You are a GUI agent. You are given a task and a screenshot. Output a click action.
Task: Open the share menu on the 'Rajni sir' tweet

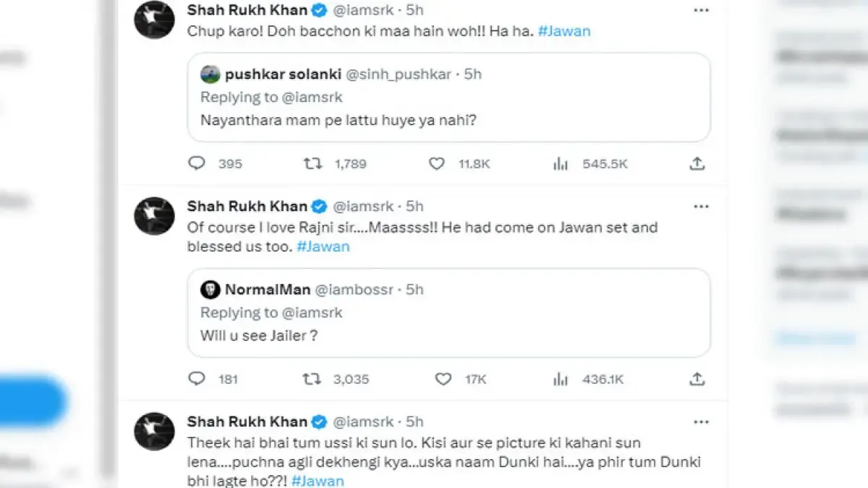[697, 379]
